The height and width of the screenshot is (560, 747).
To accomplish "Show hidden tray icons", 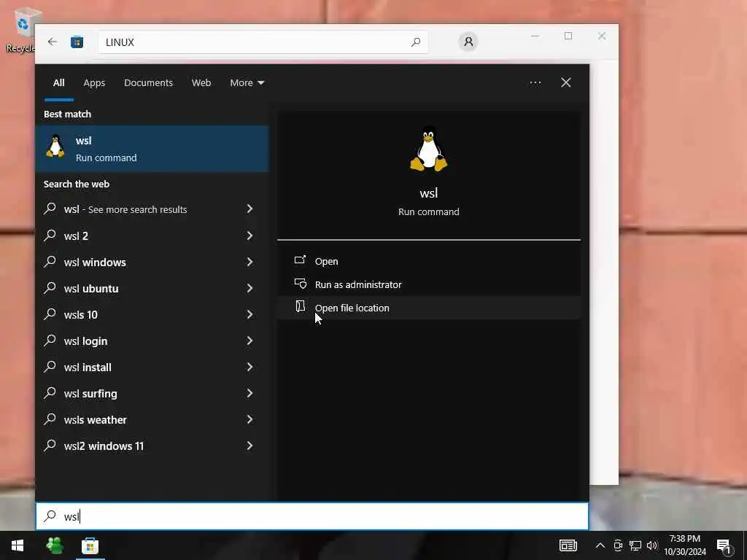I will point(600,545).
